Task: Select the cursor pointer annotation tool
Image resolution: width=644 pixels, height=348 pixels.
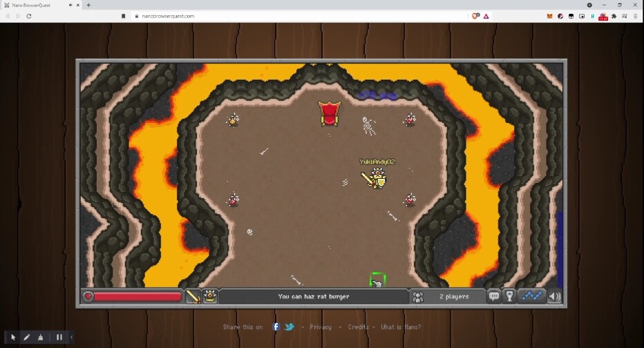Action: coord(13,338)
